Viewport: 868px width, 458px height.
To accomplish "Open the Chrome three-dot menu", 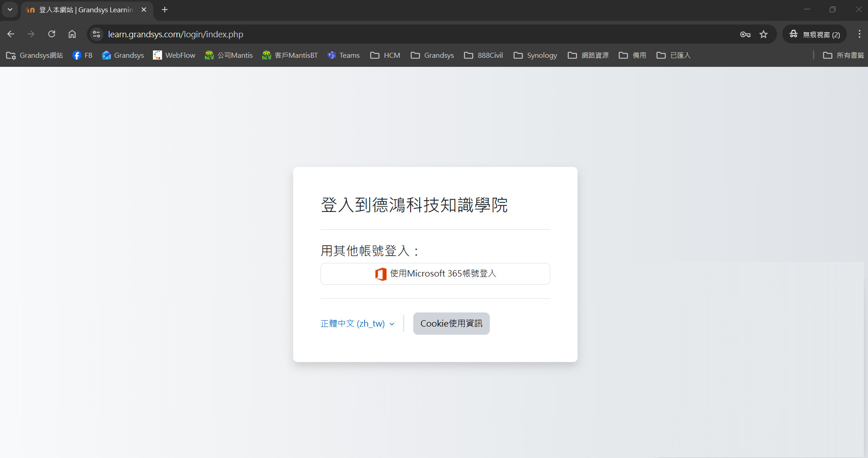I will click(859, 34).
